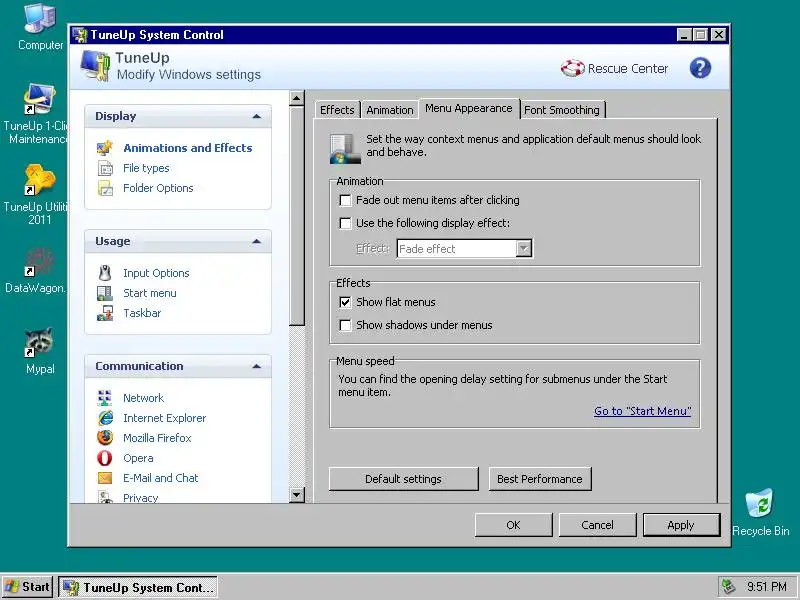
Task: Click the title bar TuneUp window icon
Action: [x=80, y=35]
